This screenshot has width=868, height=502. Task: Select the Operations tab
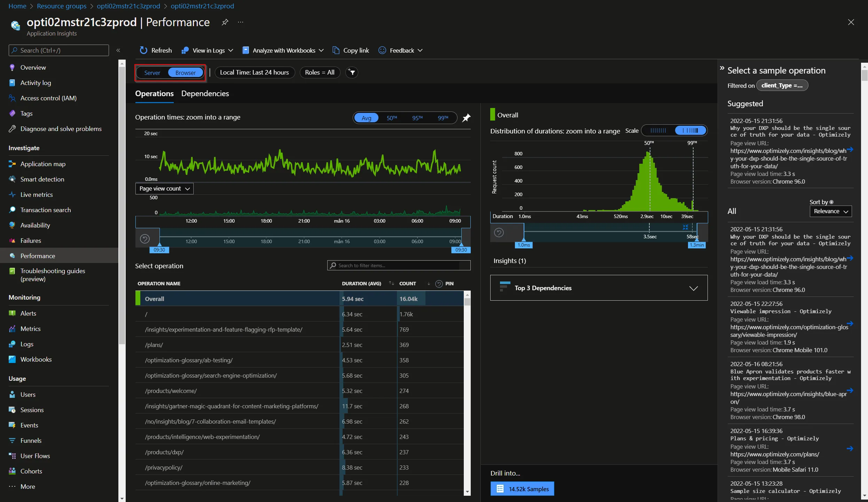(x=154, y=93)
